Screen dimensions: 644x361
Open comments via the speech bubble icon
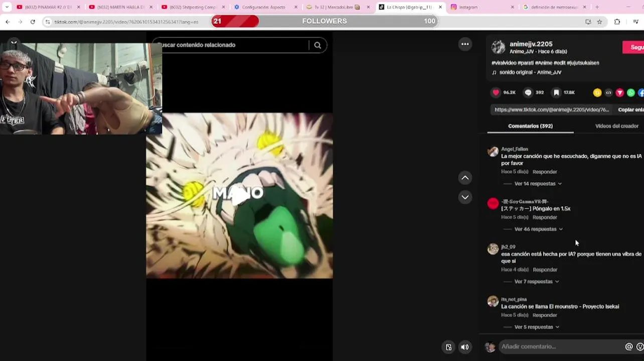(x=528, y=93)
